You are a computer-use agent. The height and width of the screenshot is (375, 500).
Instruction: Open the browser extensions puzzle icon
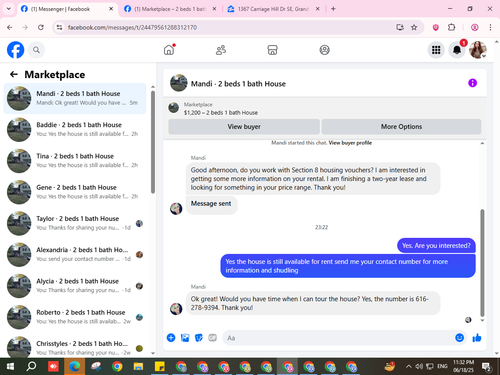(451, 27)
